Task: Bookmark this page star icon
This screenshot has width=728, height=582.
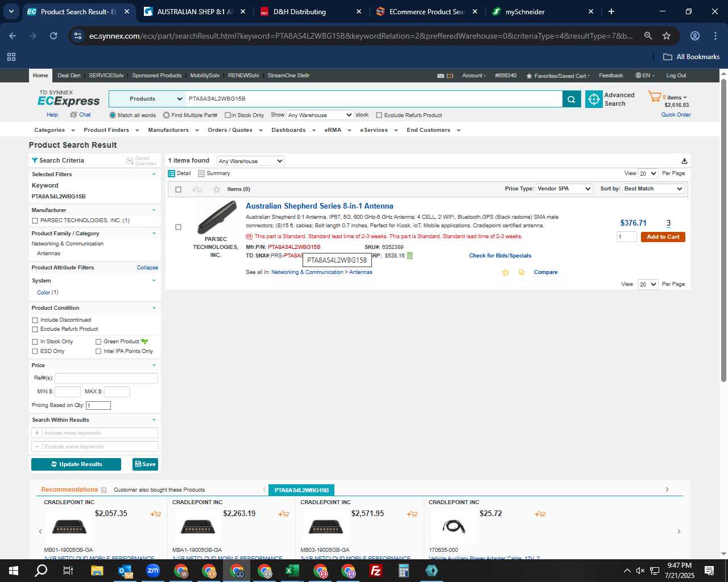Action: [x=667, y=36]
